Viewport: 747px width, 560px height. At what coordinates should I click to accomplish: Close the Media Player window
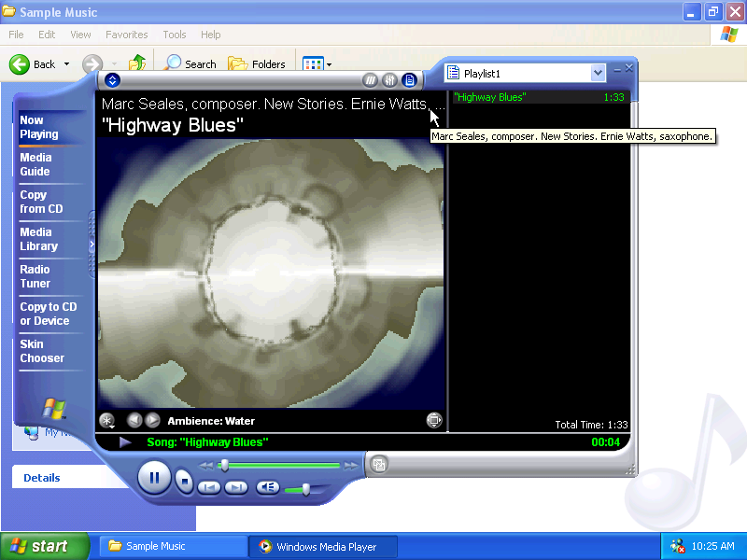point(628,68)
